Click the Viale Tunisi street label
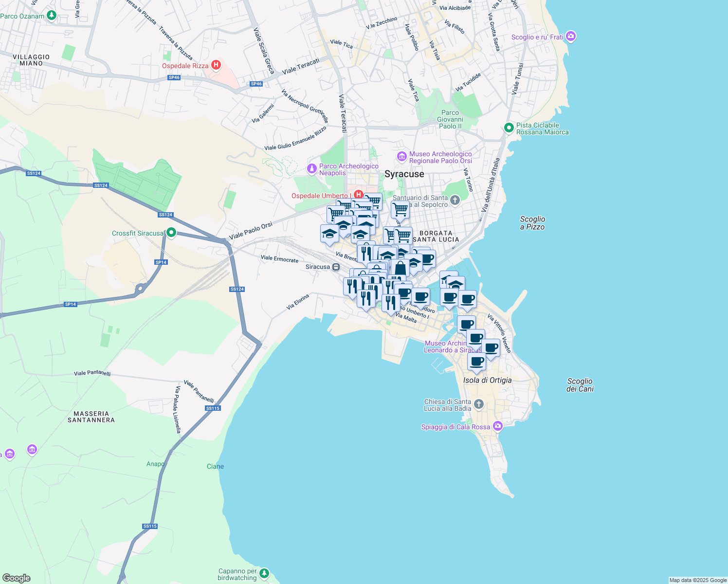Screen dimensions: 728x584 pyautogui.click(x=518, y=78)
